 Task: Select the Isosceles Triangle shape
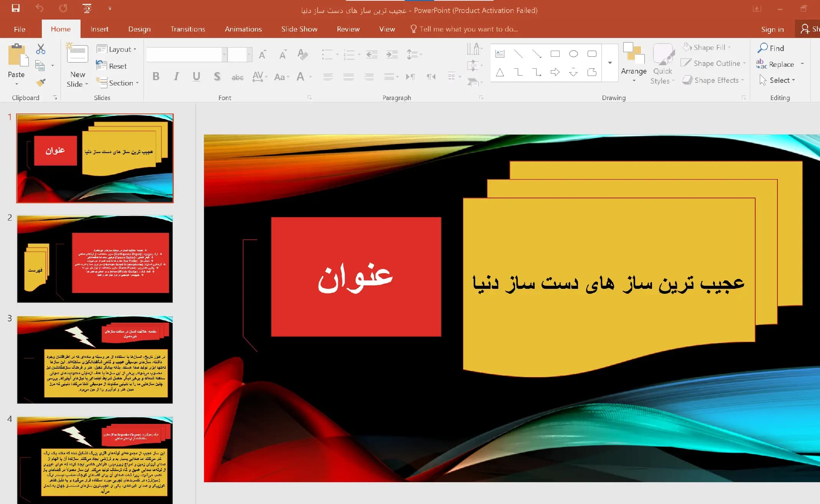click(500, 72)
